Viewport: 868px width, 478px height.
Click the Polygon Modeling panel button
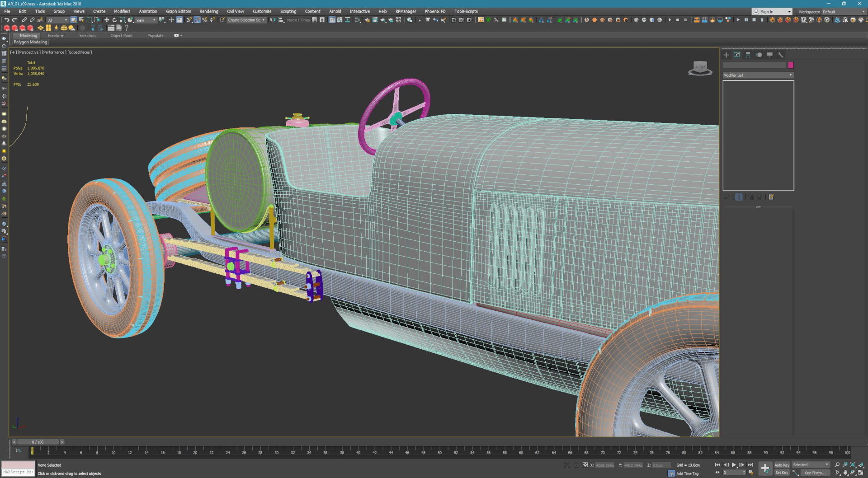(x=30, y=42)
